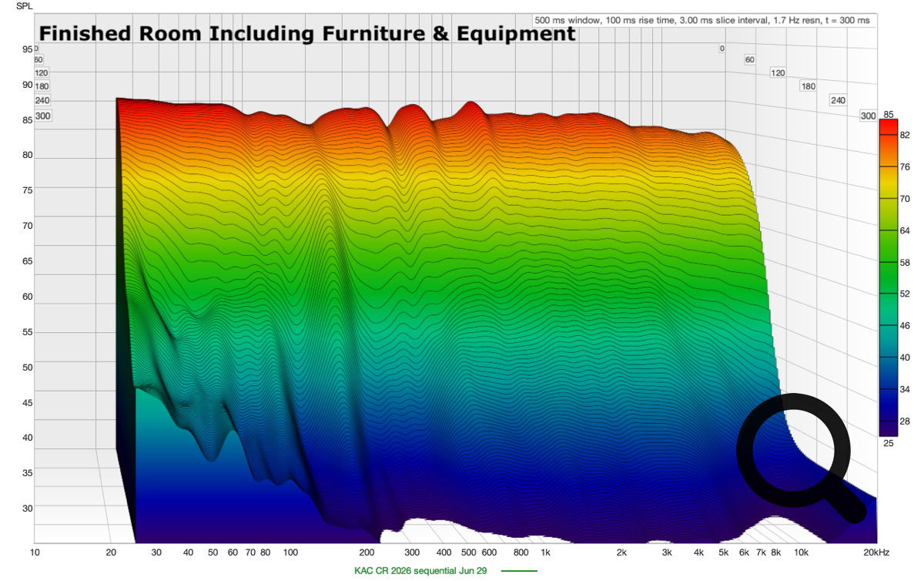Click the 180 time label on the right time axis
Viewport: 924px width, 581px height.
coord(808,86)
